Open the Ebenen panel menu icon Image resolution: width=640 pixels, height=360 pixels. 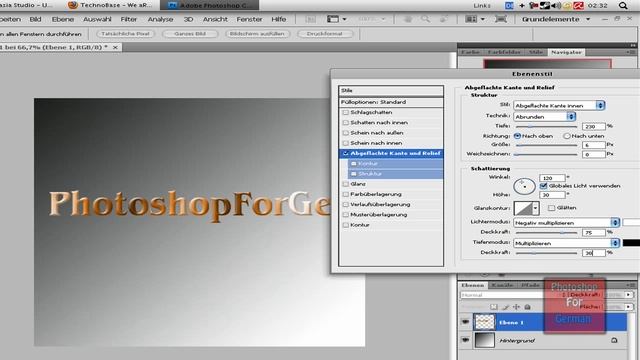[x=631, y=285]
